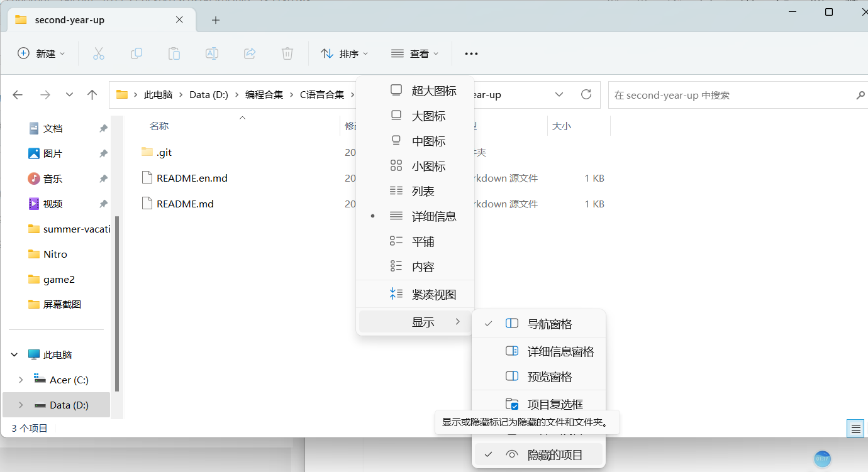Select the README.en.md file icon
Viewport: 868px width, 472px height.
147,178
